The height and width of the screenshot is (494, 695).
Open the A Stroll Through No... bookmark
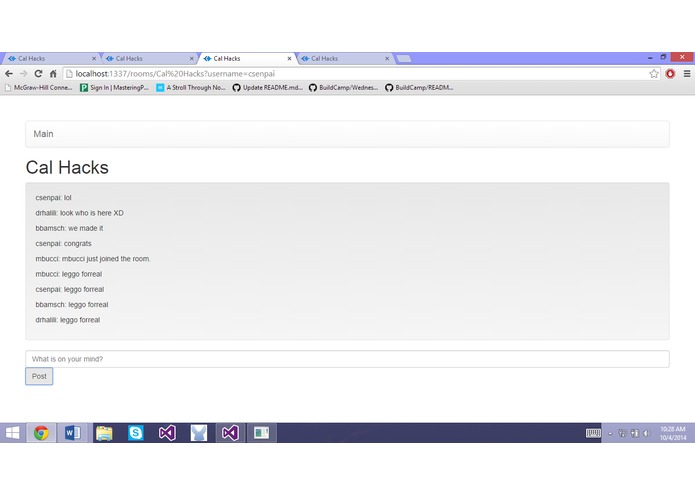tap(191, 88)
